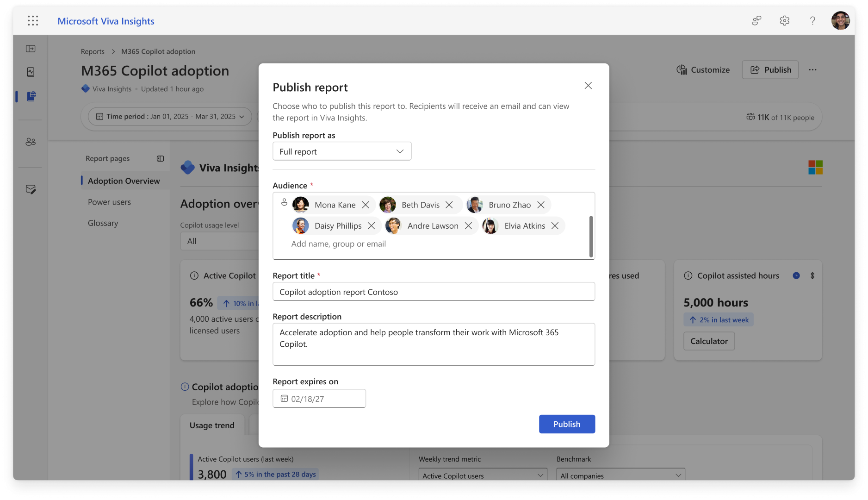868x500 pixels.
Task: Expand the left navigation sidebar icon
Action: coord(31,49)
